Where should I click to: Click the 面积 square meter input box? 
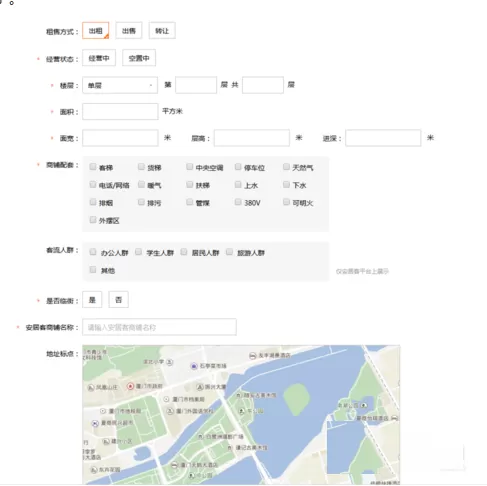120,111
